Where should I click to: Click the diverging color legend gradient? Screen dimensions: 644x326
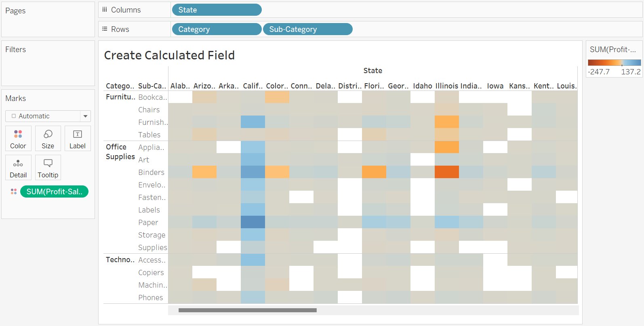614,63
